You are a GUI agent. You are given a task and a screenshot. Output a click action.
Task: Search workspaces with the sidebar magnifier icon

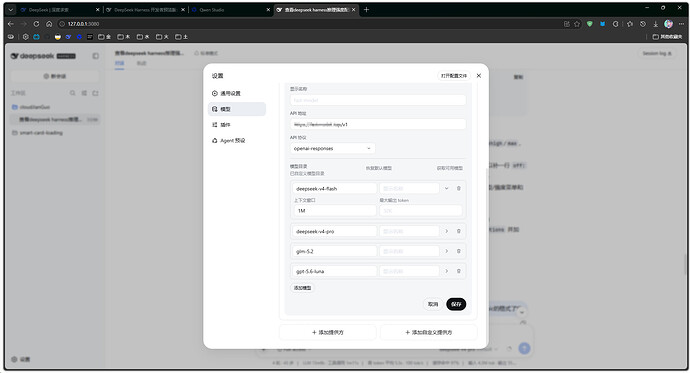tap(73, 93)
